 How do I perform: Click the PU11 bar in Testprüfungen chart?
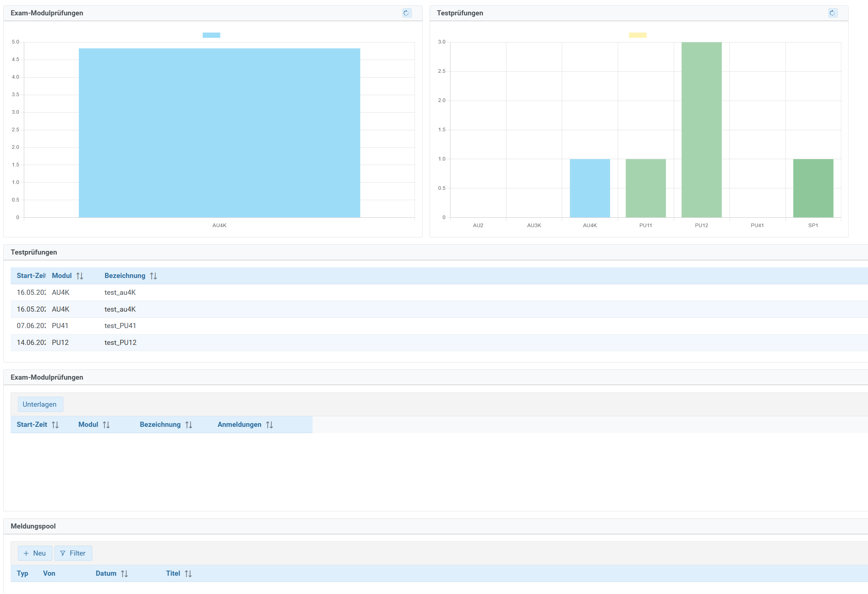pyautogui.click(x=646, y=188)
